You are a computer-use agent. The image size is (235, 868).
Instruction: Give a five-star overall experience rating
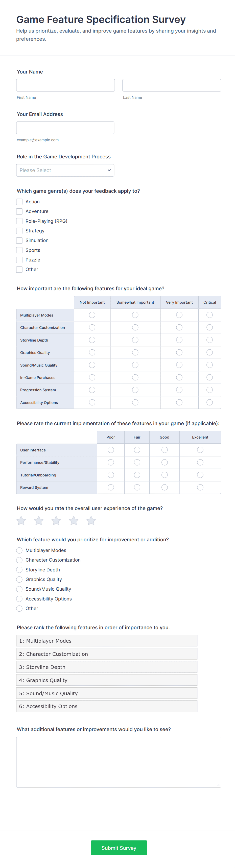[91, 521]
